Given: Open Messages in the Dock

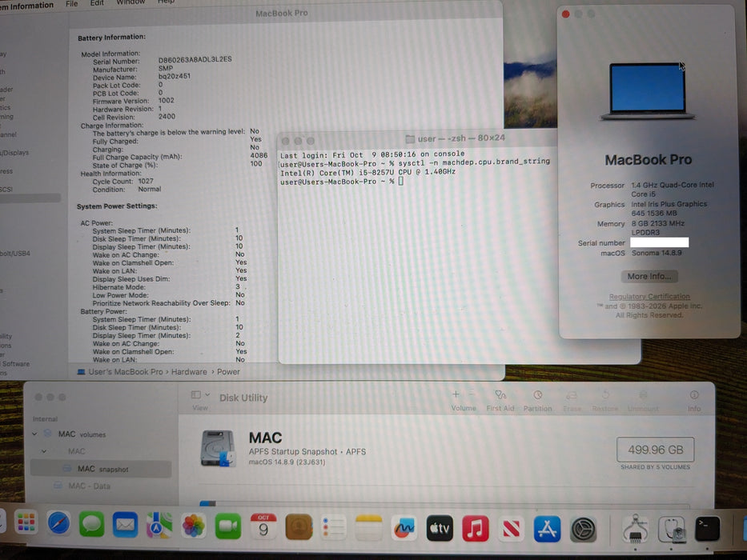Looking at the screenshot, I should pyautogui.click(x=92, y=525).
